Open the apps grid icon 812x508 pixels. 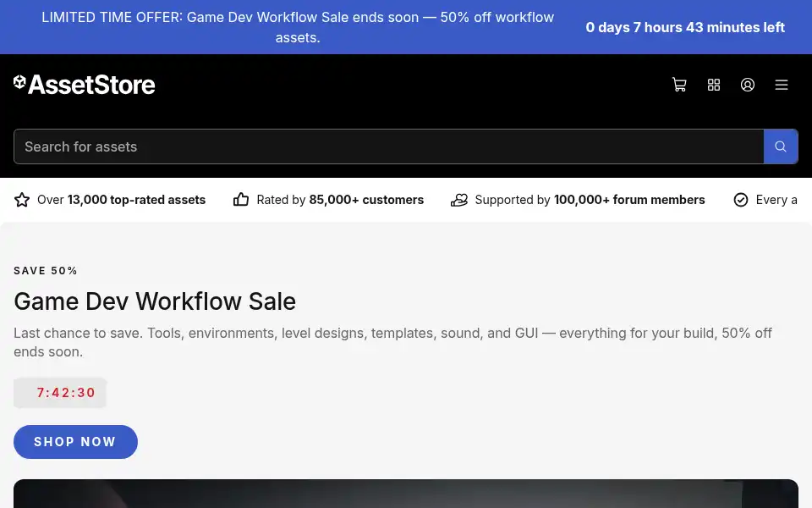pyautogui.click(x=714, y=85)
